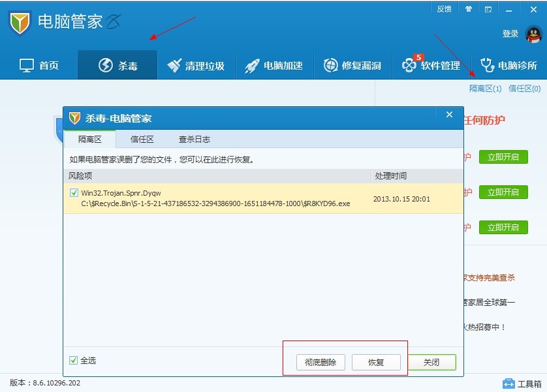Close the 杀毒-电脑管家 dialog
Screen dimensions: 547x392
[449, 114]
